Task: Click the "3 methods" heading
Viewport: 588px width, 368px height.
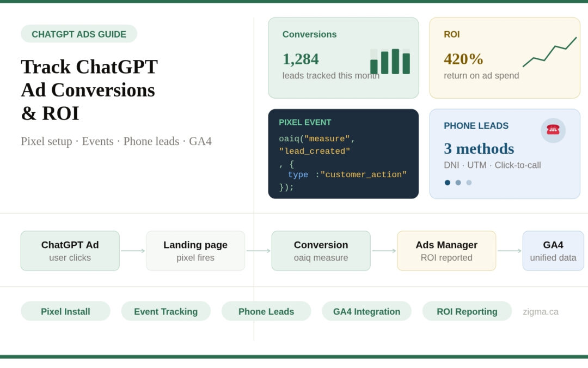Action: [x=479, y=149]
